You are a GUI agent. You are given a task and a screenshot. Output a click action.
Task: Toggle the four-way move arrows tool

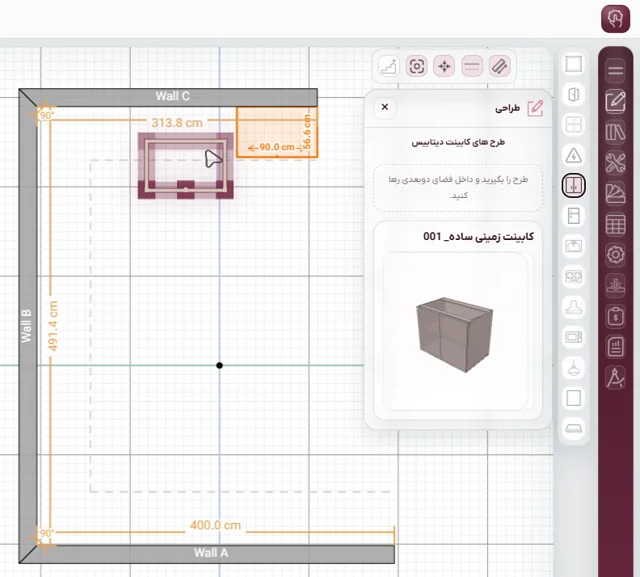[x=444, y=66]
